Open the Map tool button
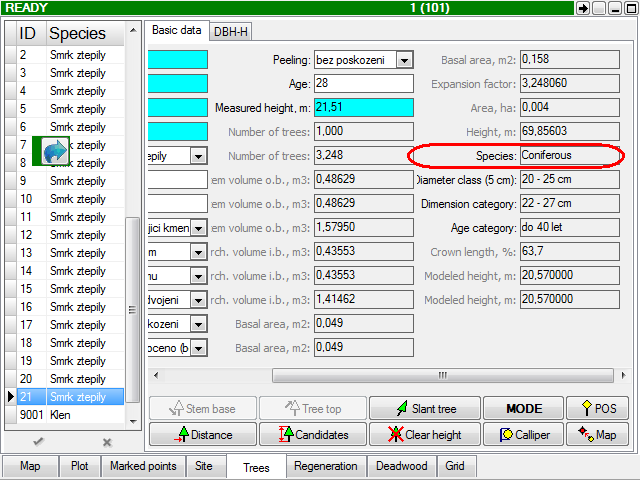Screen dimensions: 640x480 (597, 434)
